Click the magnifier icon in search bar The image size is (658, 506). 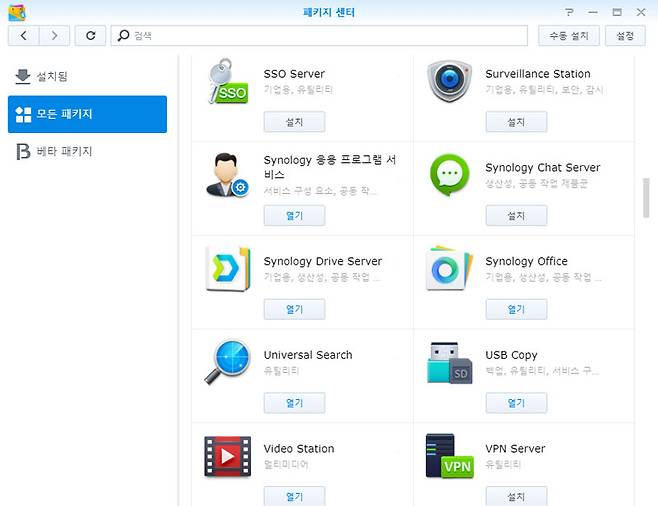click(123, 36)
